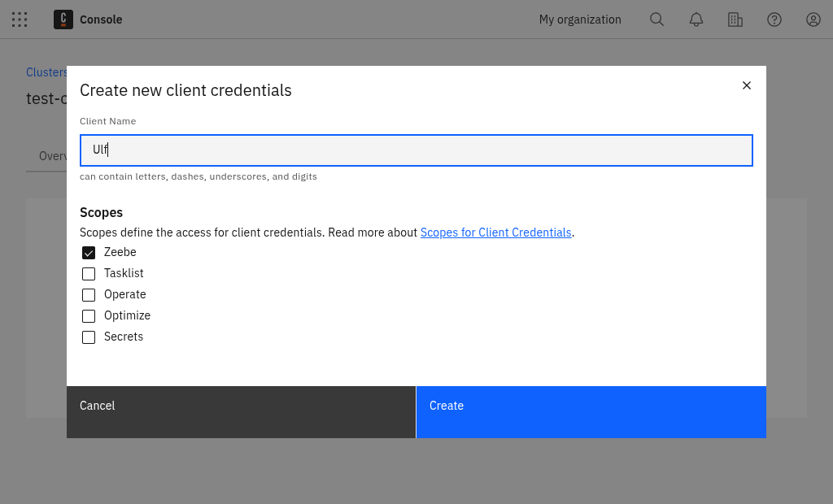Open the organization management icon
This screenshot has width=833, height=504.
(735, 20)
